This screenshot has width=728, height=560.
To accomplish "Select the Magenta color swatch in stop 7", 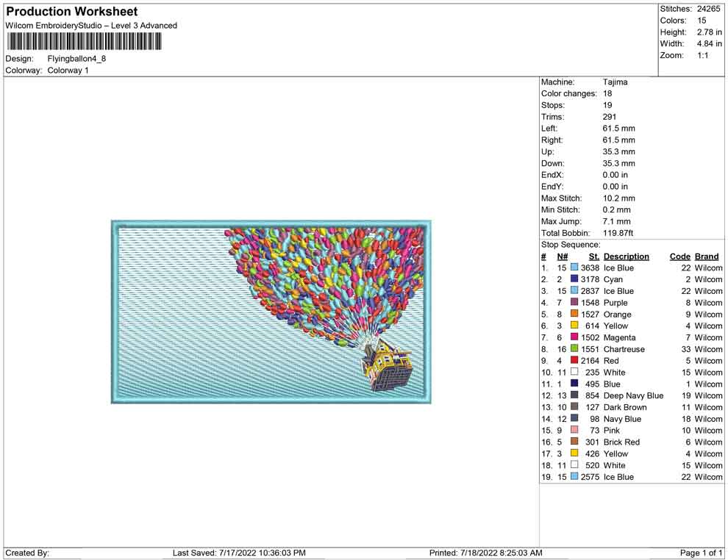I will pos(574,337).
